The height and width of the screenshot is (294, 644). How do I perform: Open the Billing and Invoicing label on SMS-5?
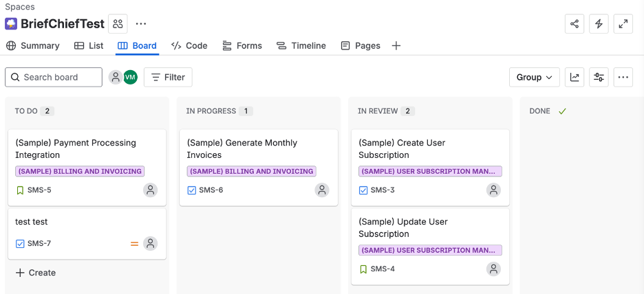tap(80, 172)
